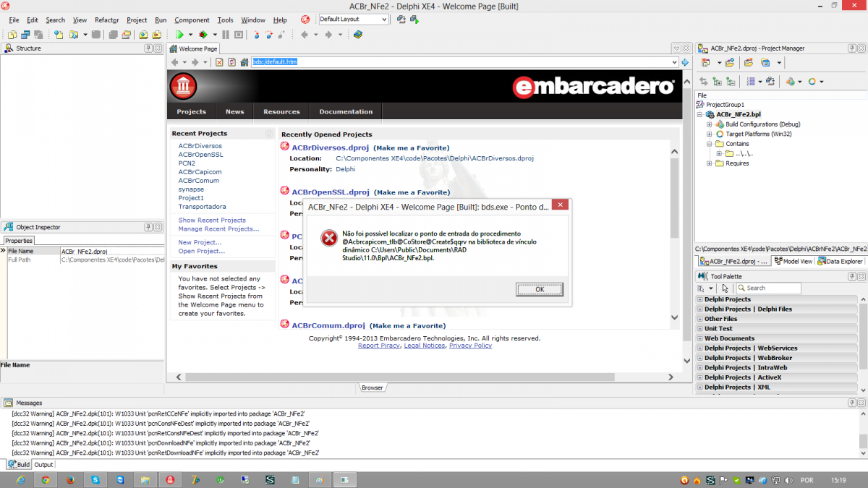This screenshot has width=868, height=488.
Task: Open the Project menu
Action: [x=137, y=20]
